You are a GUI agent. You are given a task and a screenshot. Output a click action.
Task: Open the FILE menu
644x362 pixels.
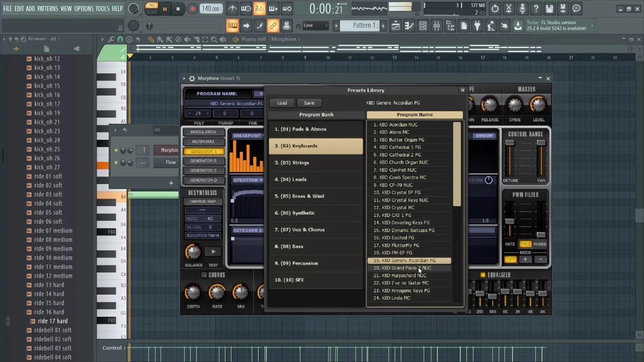8,9
